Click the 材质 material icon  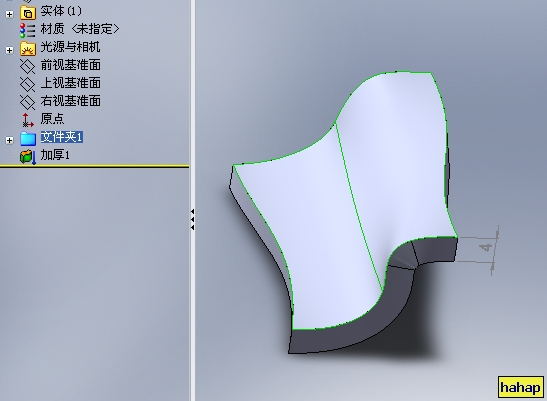coord(28,30)
